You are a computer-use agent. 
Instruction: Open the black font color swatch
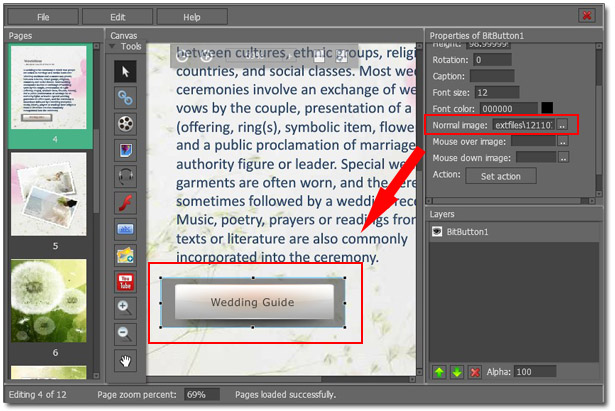[x=547, y=108]
